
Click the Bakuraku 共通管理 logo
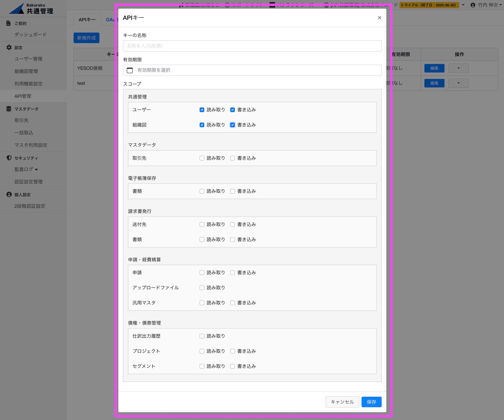[31, 9]
